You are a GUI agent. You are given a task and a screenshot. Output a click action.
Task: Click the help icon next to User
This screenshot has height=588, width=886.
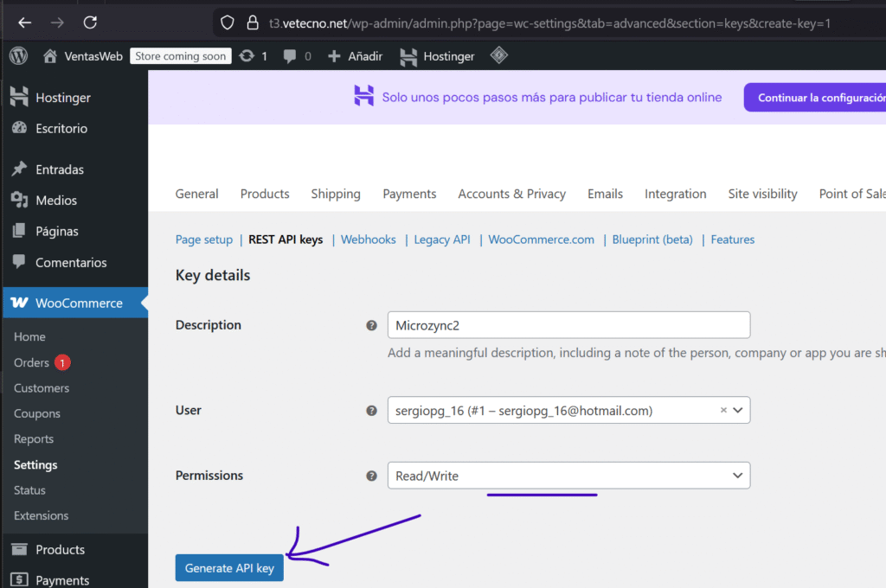click(x=371, y=411)
